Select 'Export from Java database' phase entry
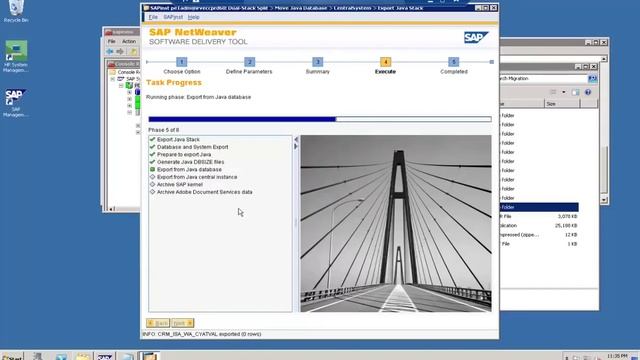The image size is (640, 360). pos(189,169)
